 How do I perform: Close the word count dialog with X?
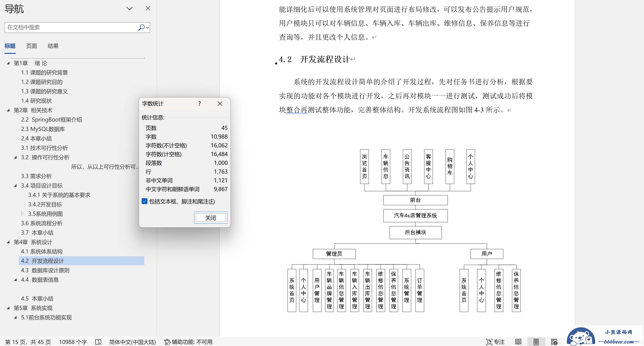tap(220, 104)
